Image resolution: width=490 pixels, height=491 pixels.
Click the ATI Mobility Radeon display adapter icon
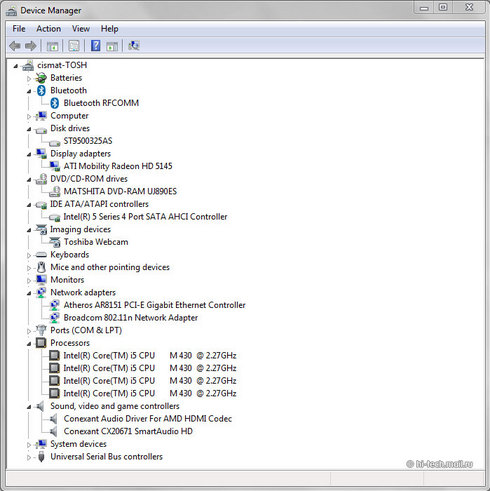pos(55,166)
